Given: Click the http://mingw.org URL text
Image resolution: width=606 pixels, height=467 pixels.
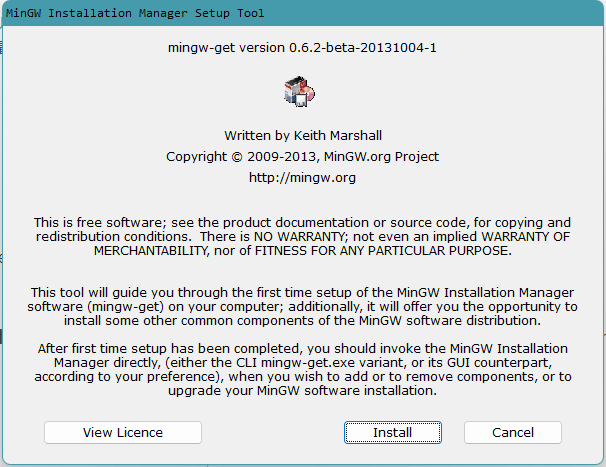Looking at the screenshot, I should point(302,177).
